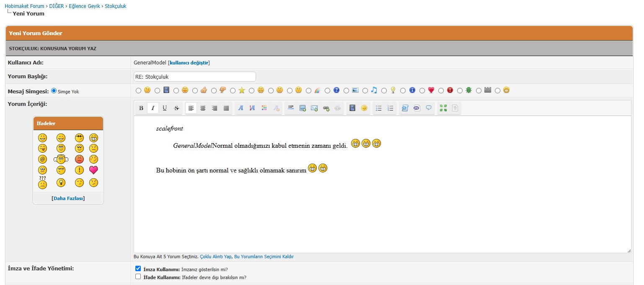The height and width of the screenshot is (285, 644).
Task: Toggle italic formatting in the editor toolbar
Action: [153, 108]
